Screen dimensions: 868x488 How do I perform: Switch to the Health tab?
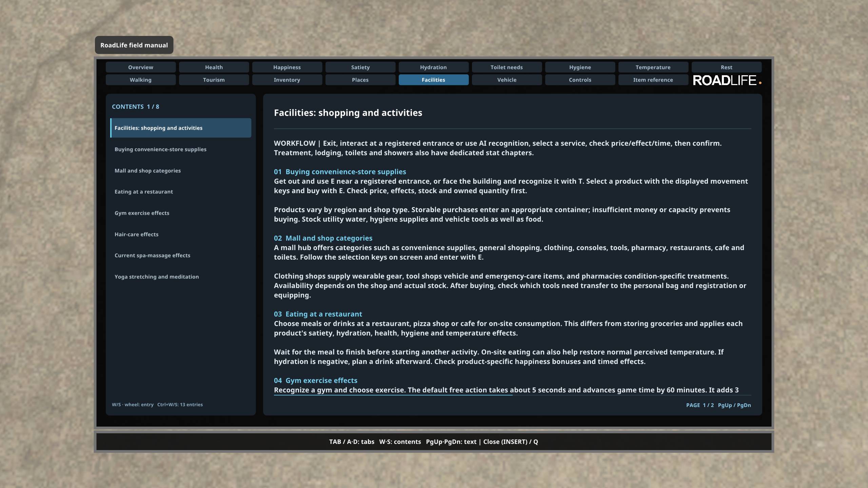214,67
